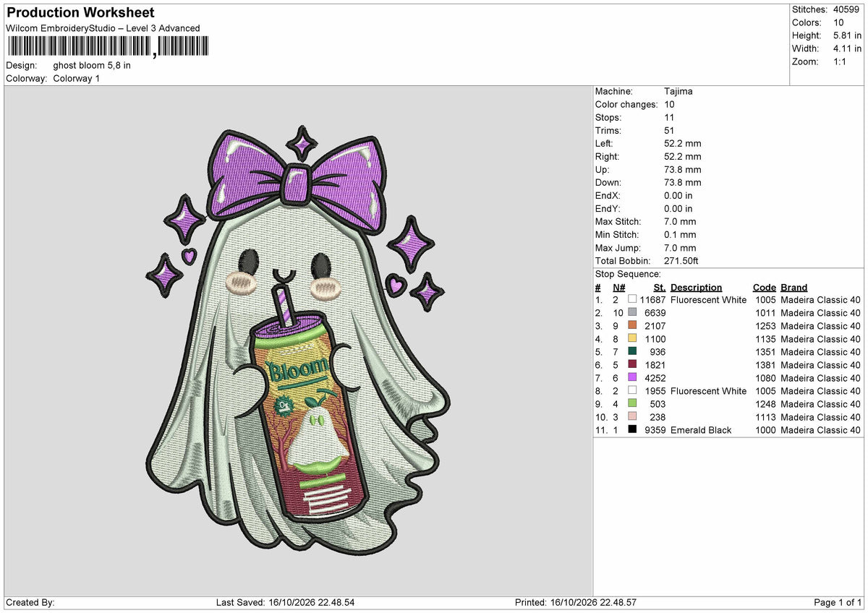Click the stitch count 11687 in stop 1
868x613 pixels.
coord(652,299)
